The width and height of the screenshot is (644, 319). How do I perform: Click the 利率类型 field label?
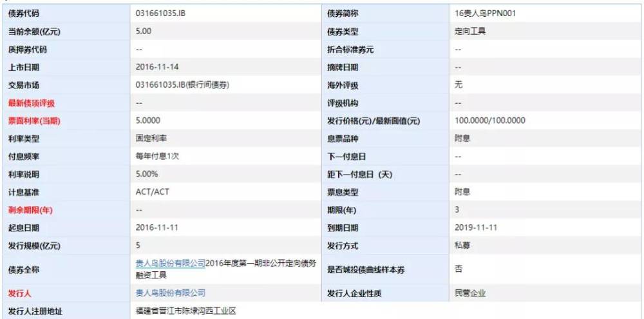pyautogui.click(x=23, y=139)
